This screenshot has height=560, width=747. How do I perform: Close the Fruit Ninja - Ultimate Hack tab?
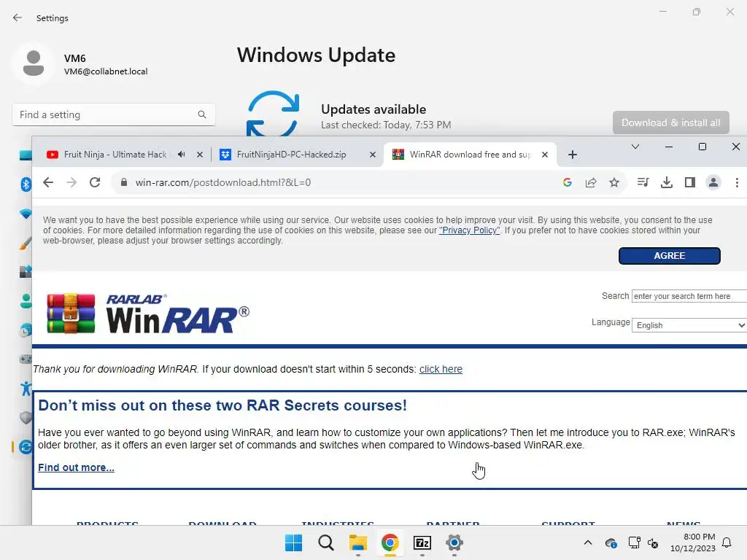200,155
